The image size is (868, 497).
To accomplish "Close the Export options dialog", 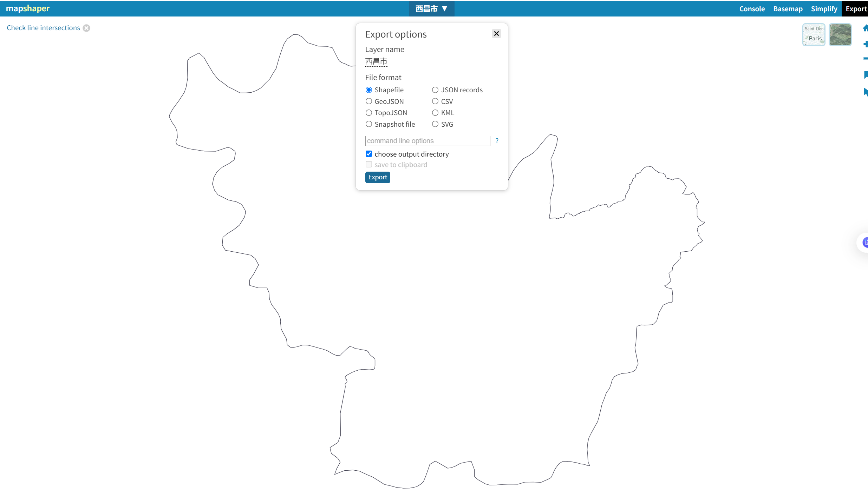I will (496, 34).
